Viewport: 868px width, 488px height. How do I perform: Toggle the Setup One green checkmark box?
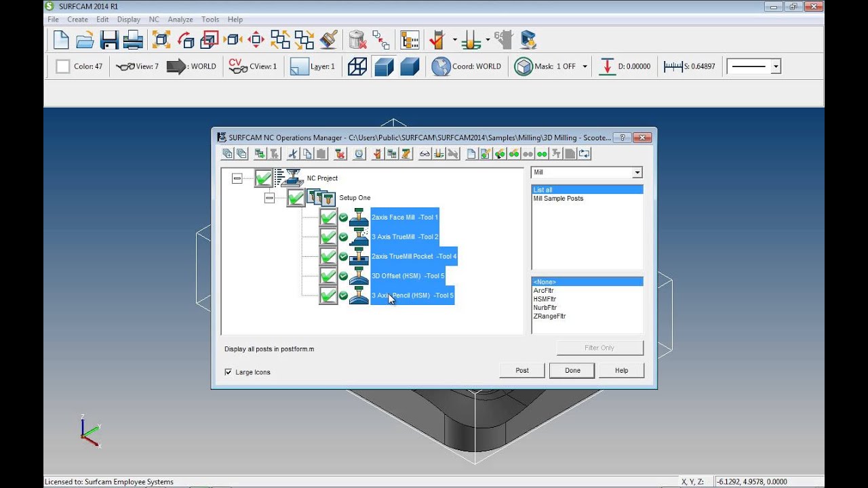point(296,198)
